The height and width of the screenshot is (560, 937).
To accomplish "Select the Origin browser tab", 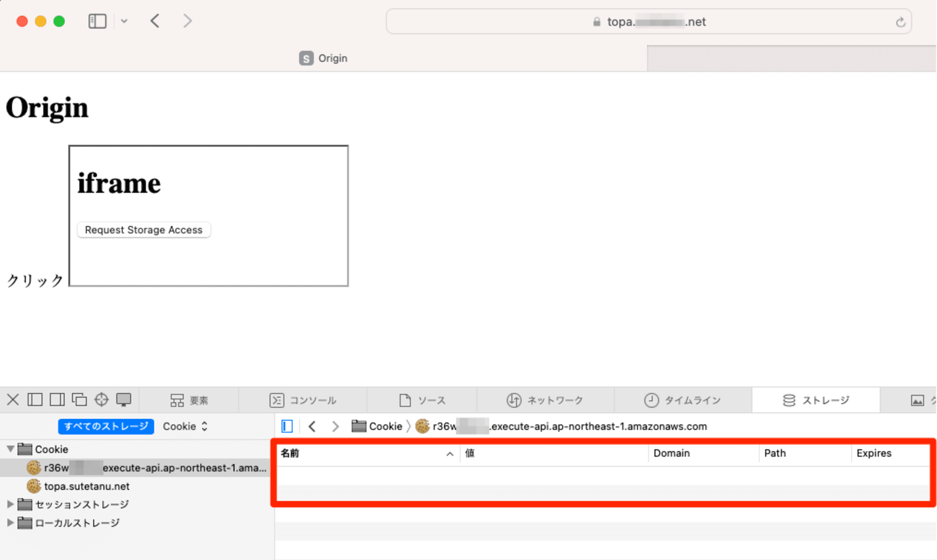I will point(323,59).
